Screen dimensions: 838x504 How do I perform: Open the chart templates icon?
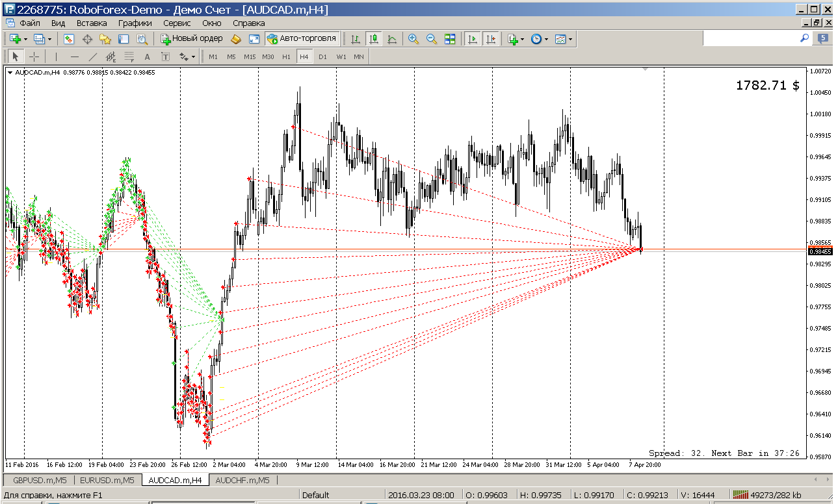560,39
